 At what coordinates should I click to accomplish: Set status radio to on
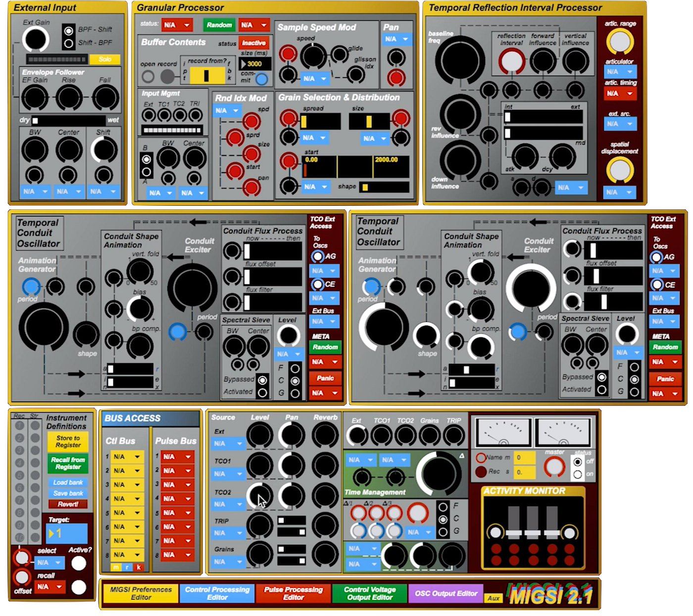pyautogui.click(x=577, y=474)
